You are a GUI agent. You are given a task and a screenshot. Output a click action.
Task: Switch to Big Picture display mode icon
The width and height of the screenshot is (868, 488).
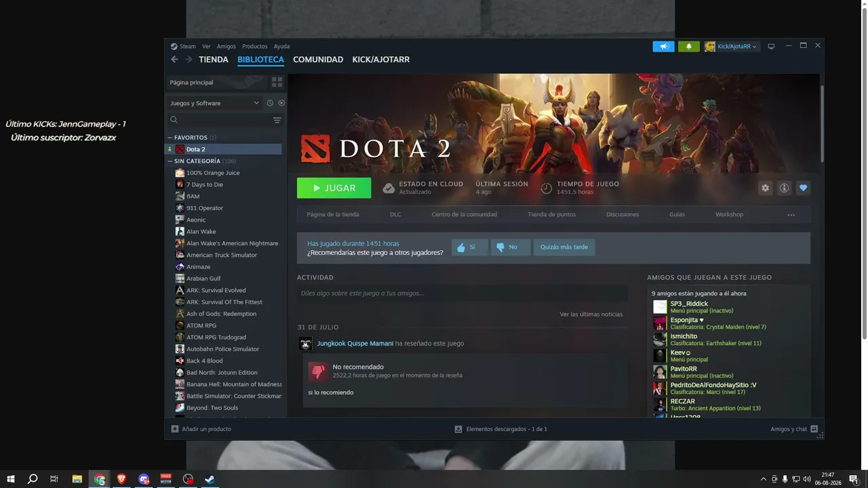[770, 46]
